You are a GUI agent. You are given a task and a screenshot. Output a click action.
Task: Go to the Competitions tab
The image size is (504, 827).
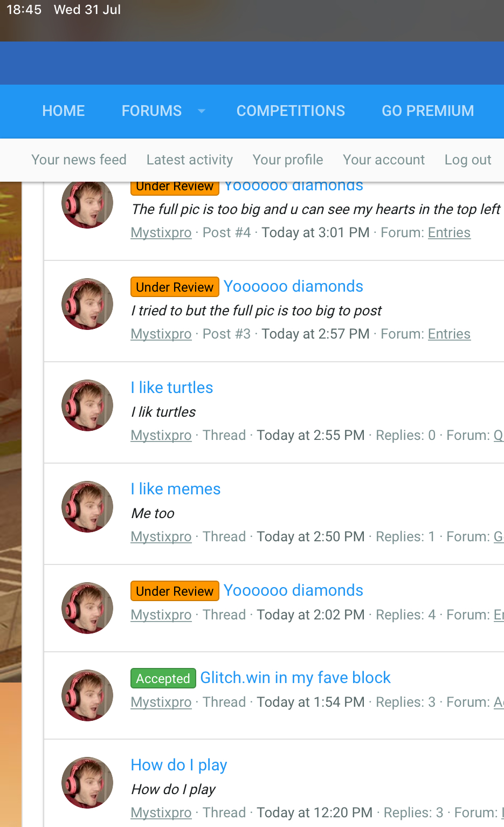coord(291,111)
